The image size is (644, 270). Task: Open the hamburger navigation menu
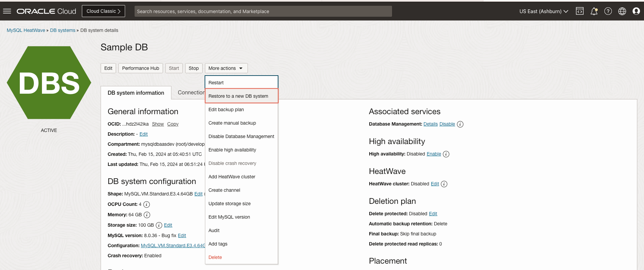(x=7, y=11)
